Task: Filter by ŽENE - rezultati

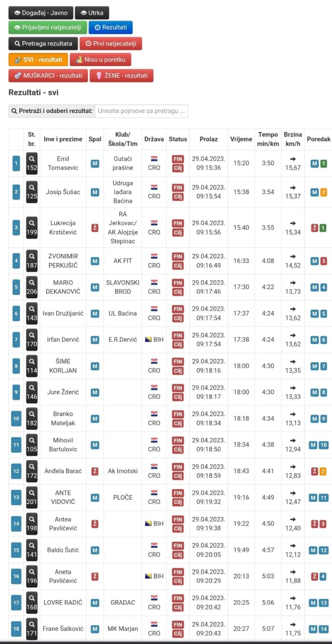Action: [x=122, y=75]
